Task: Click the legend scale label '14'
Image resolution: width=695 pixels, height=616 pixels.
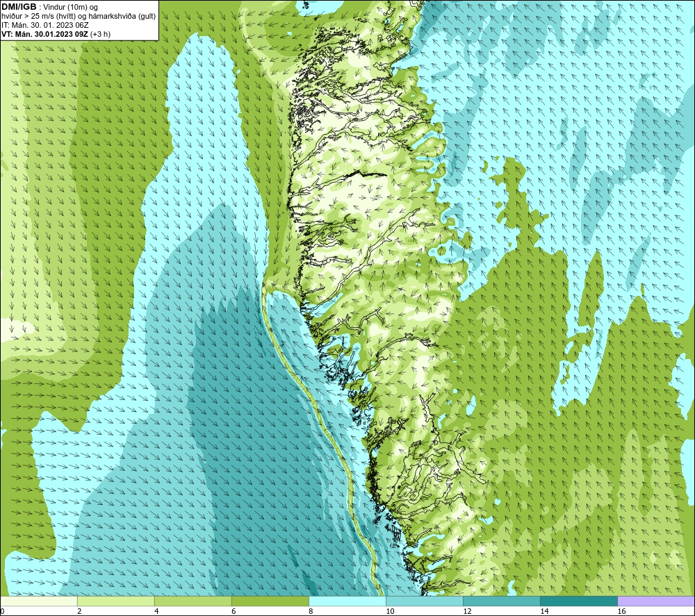Action: pyautogui.click(x=544, y=612)
